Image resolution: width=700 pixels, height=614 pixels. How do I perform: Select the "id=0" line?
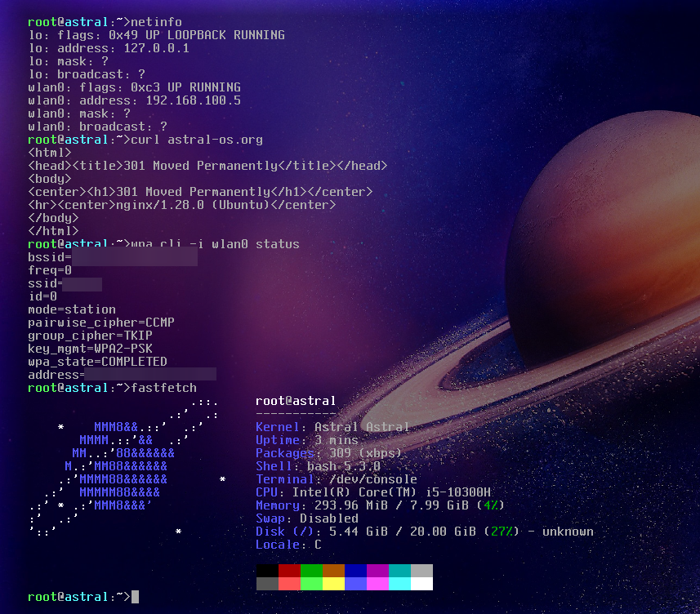pyautogui.click(x=42, y=296)
